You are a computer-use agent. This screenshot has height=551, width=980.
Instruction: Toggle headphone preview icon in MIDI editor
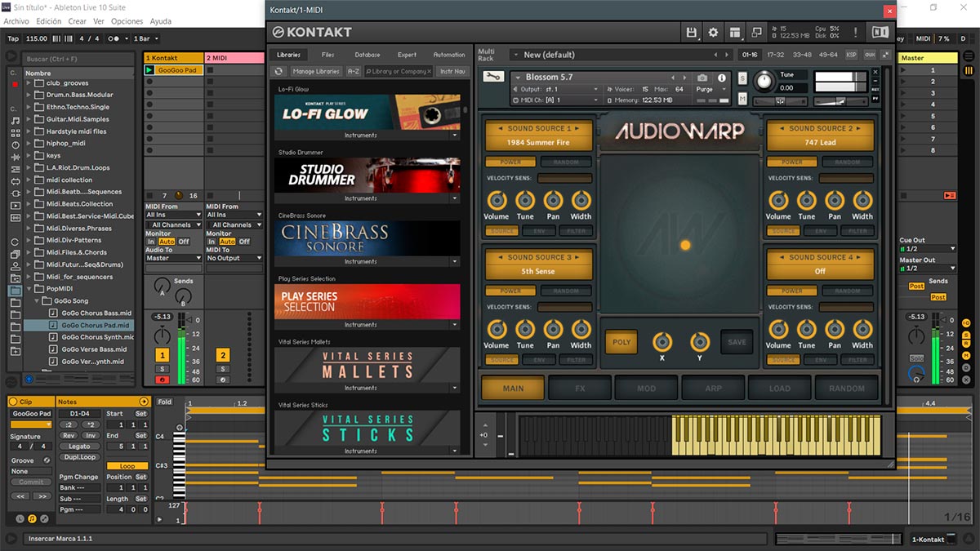[x=180, y=428]
